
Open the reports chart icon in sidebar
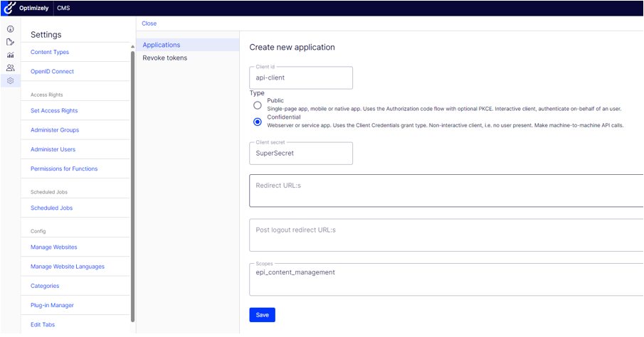[x=10, y=55]
